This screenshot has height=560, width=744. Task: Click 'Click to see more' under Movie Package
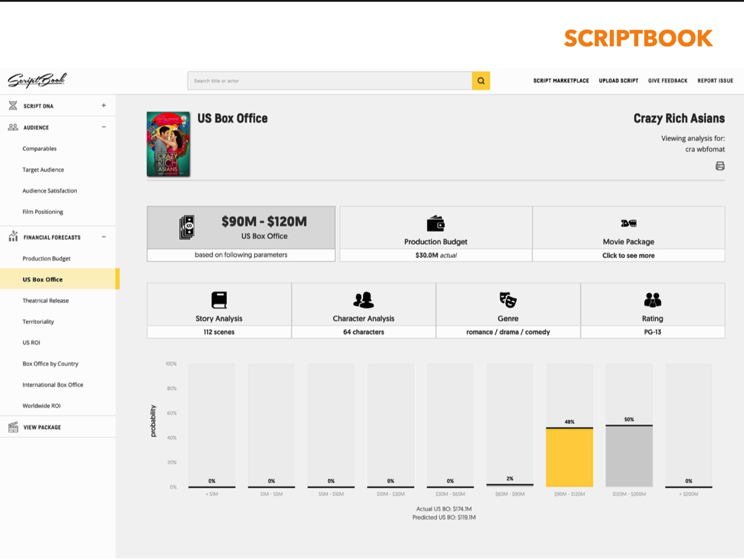(628, 255)
